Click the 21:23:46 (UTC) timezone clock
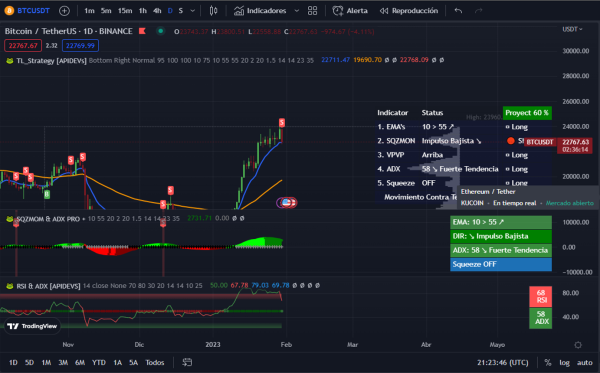 [x=503, y=362]
